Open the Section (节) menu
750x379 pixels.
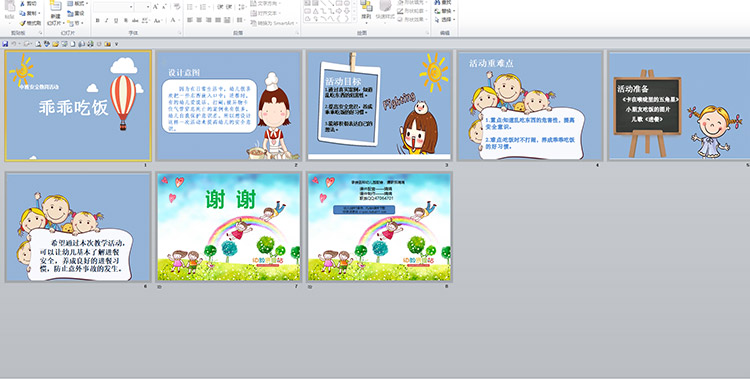tap(76, 22)
